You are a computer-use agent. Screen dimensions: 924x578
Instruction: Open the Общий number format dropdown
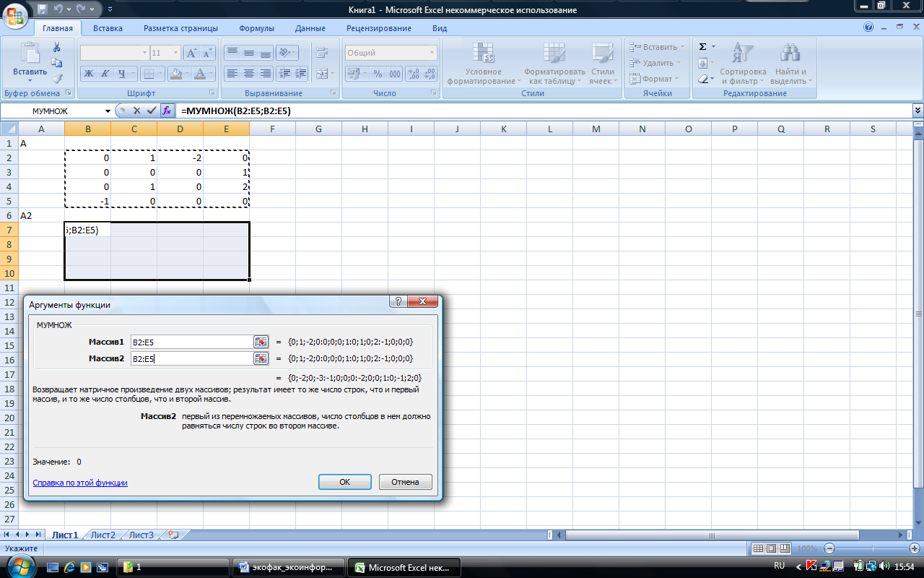(432, 53)
